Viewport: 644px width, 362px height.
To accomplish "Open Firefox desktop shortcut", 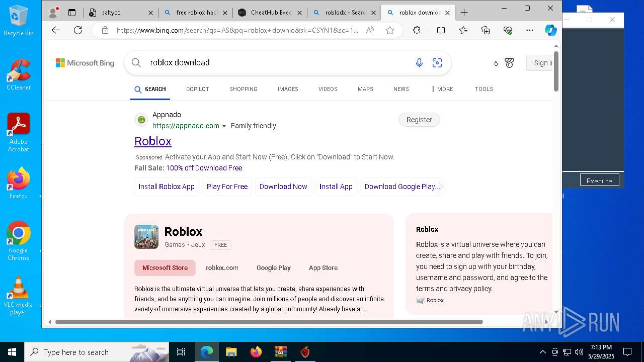I will (x=19, y=184).
